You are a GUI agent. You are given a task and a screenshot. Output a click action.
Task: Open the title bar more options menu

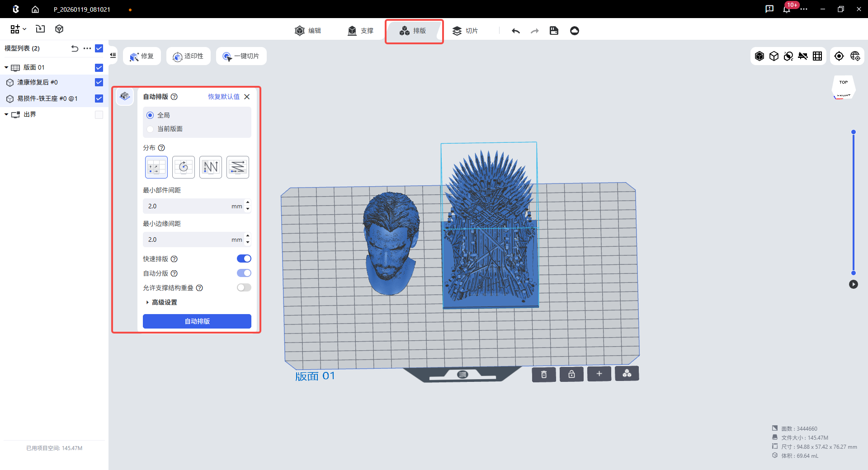pos(804,9)
